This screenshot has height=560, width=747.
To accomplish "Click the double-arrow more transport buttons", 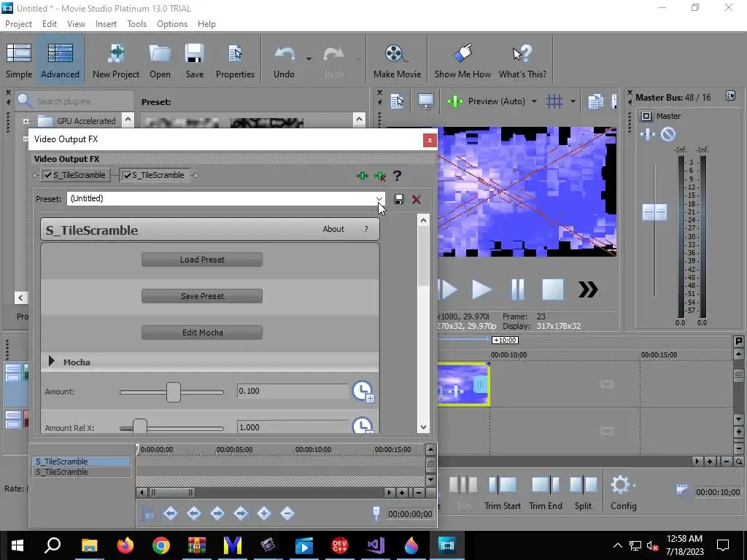I will (x=588, y=289).
